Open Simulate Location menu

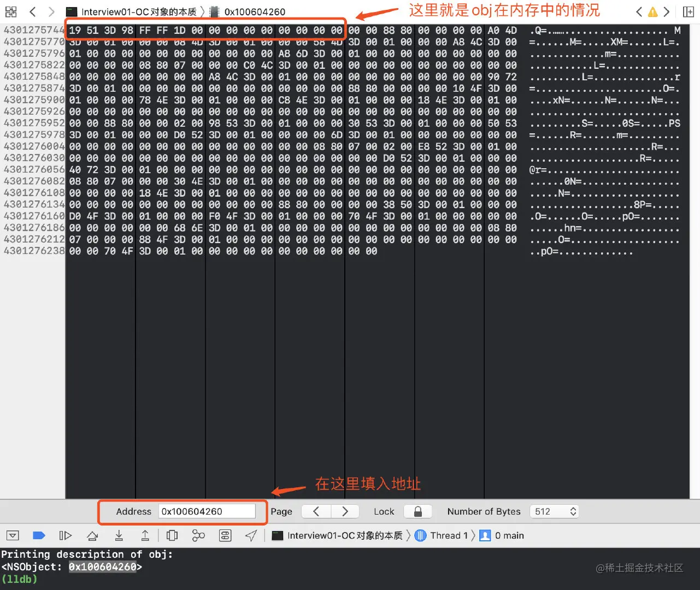tap(251, 535)
